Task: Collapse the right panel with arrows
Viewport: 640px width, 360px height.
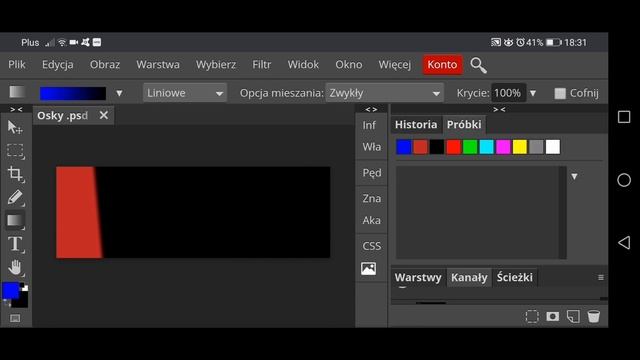Action: coord(499,109)
